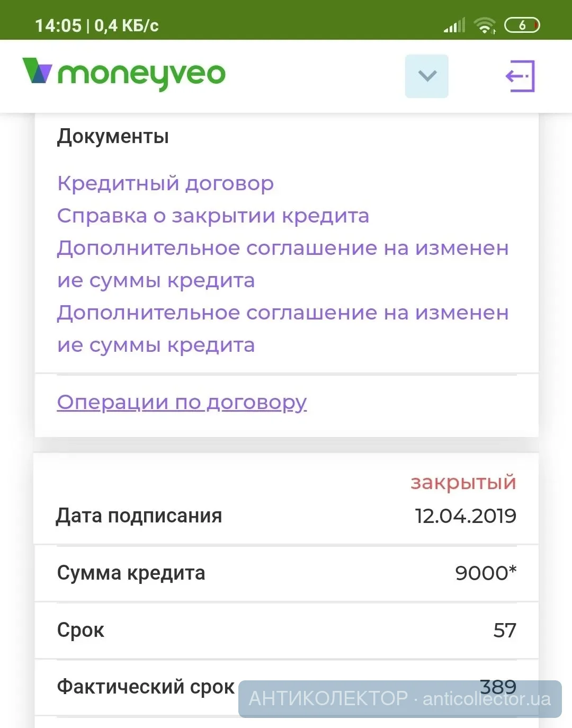
Task: Click the закрытый status label
Action: (463, 482)
